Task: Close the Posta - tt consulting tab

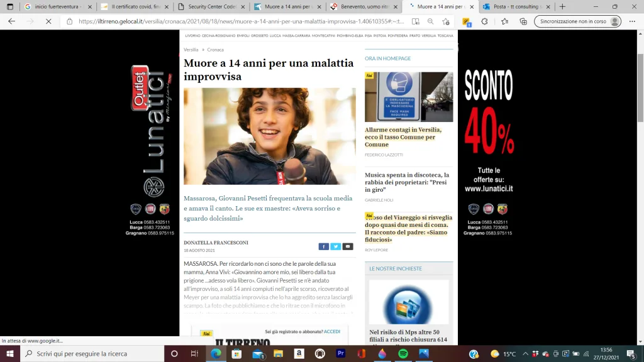Action: (548, 6)
